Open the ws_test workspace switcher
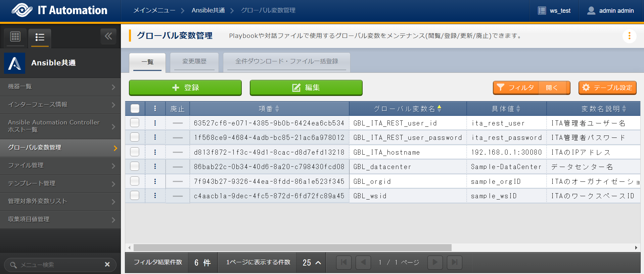The width and height of the screenshot is (644, 274). coord(554,11)
